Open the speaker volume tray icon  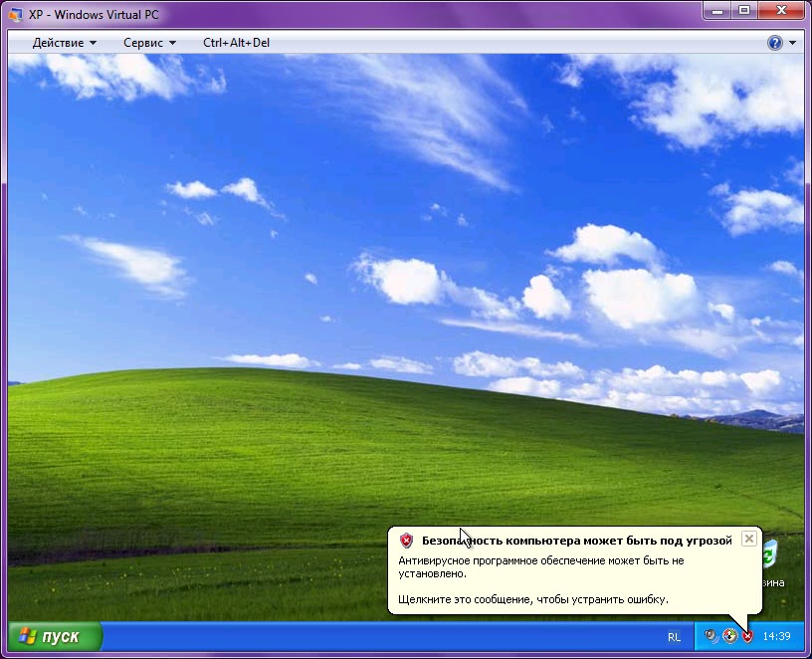[x=711, y=636]
